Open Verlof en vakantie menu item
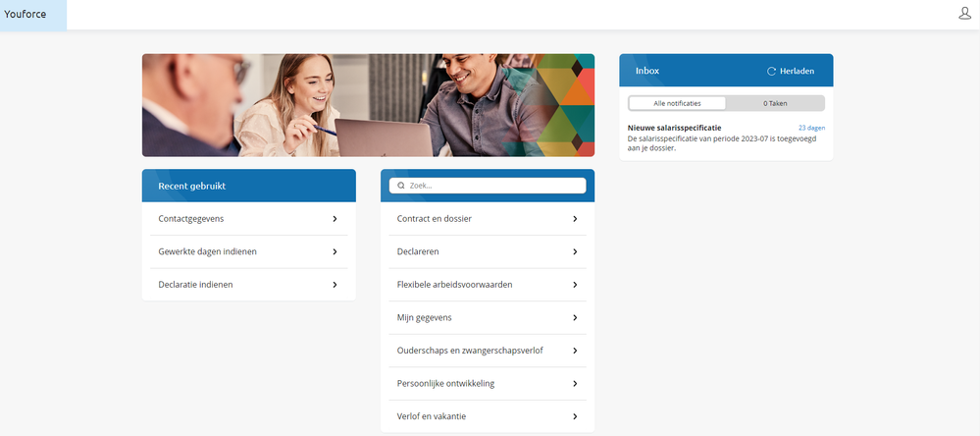The height and width of the screenshot is (436, 980). click(x=488, y=416)
